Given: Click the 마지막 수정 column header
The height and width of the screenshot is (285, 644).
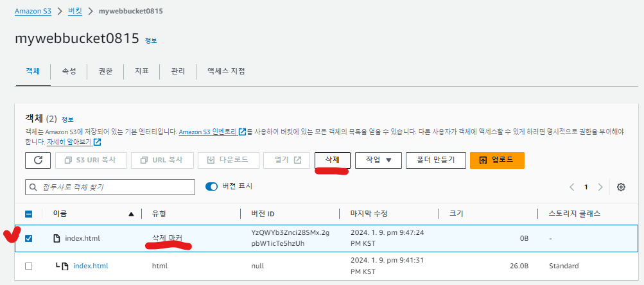Looking at the screenshot, I should pos(369,214).
